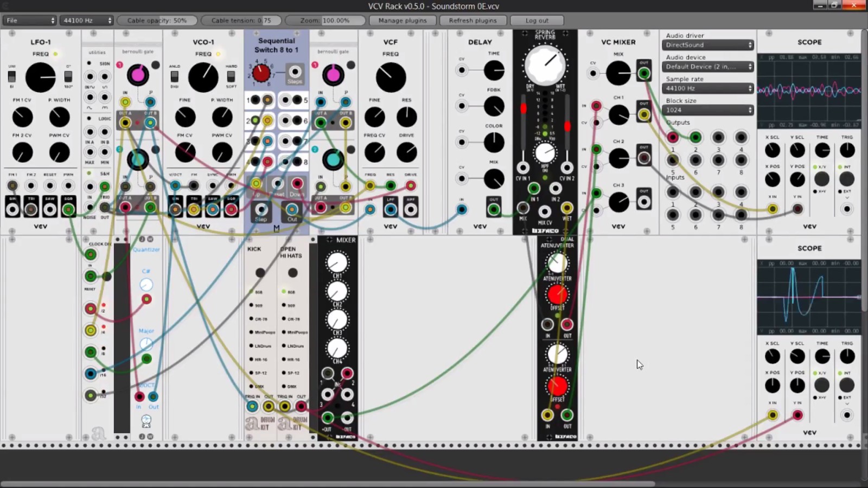The image size is (868, 488).
Task: Expand the Block size 1024 dropdown
Action: (707, 110)
